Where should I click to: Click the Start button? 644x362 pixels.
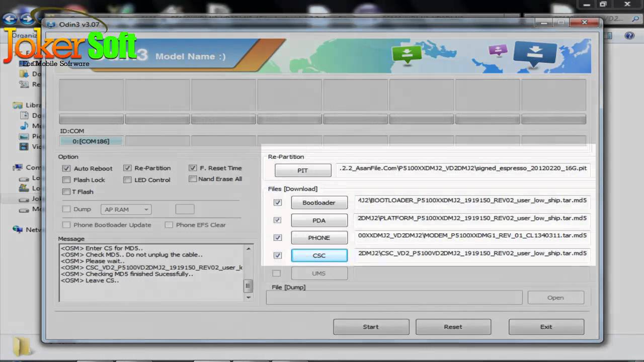[371, 327]
